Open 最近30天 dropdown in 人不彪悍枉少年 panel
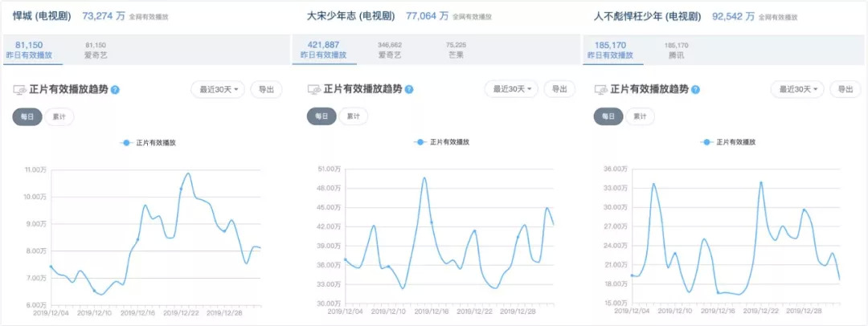 point(797,89)
